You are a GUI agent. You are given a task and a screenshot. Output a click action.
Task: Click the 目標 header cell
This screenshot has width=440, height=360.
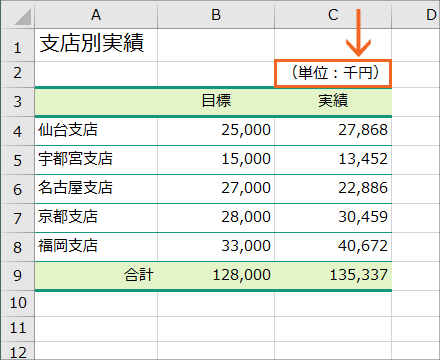216,102
